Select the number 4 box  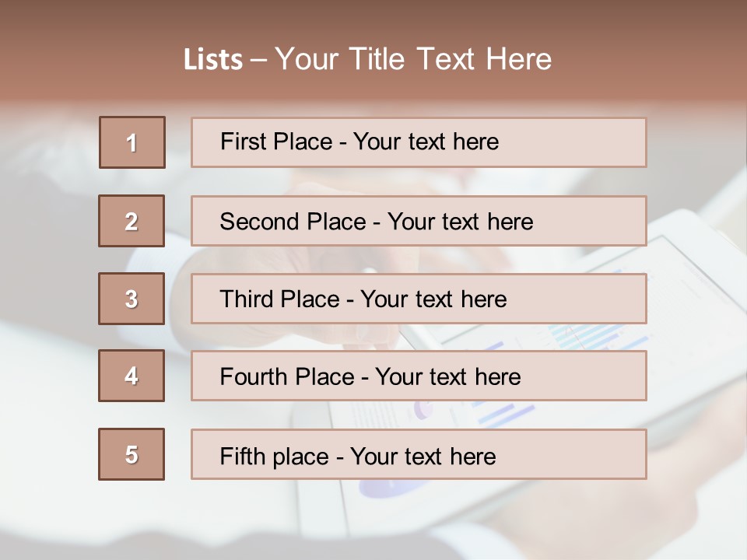[132, 376]
